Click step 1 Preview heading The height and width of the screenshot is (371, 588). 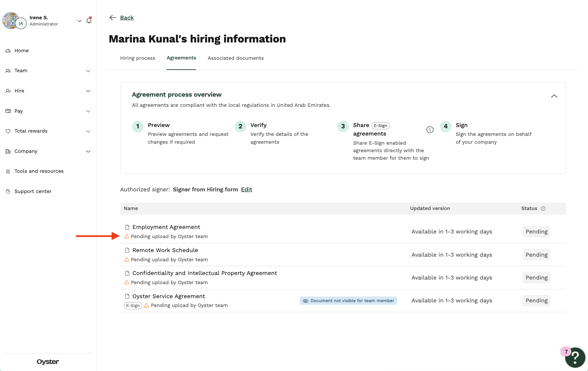click(x=159, y=125)
